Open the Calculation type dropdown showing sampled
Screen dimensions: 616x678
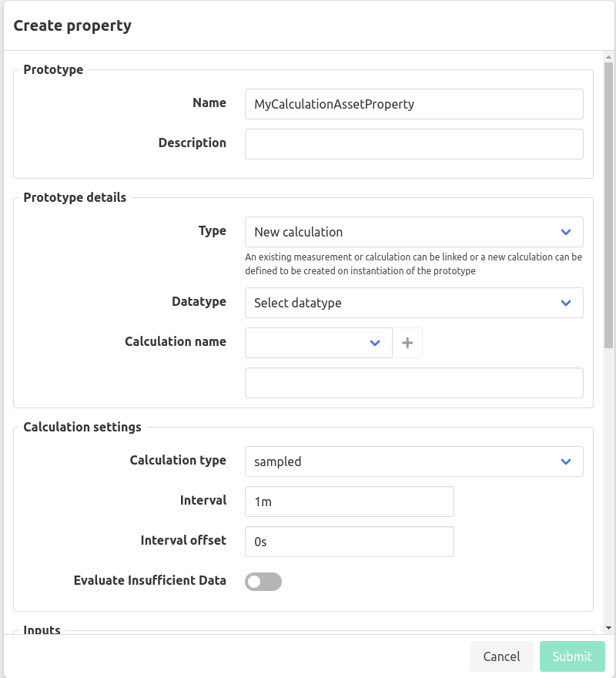(x=414, y=462)
